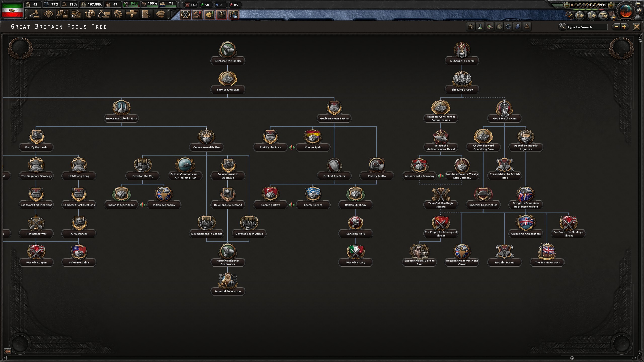Open the Production gear tab
This screenshot has width=644, height=362.
tap(118, 14)
